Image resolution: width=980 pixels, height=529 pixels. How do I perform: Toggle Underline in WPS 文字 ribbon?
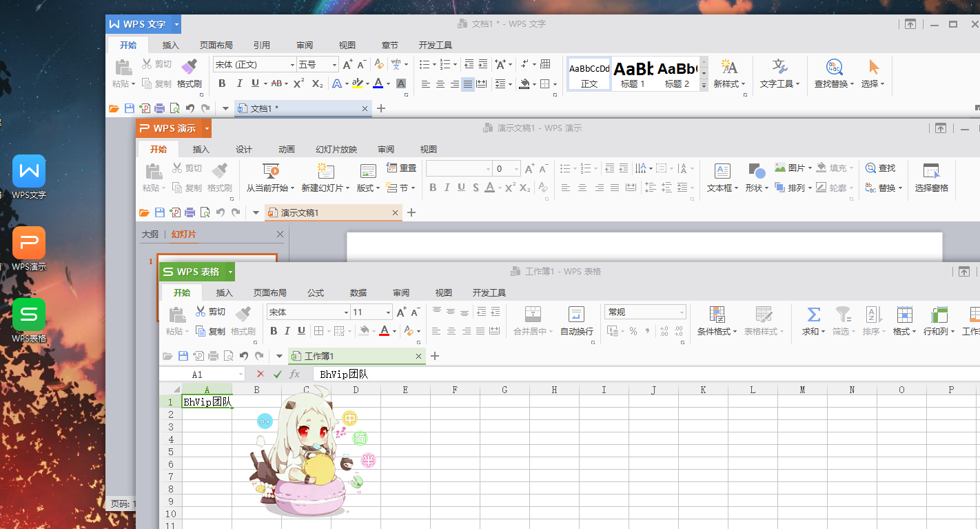pyautogui.click(x=255, y=83)
